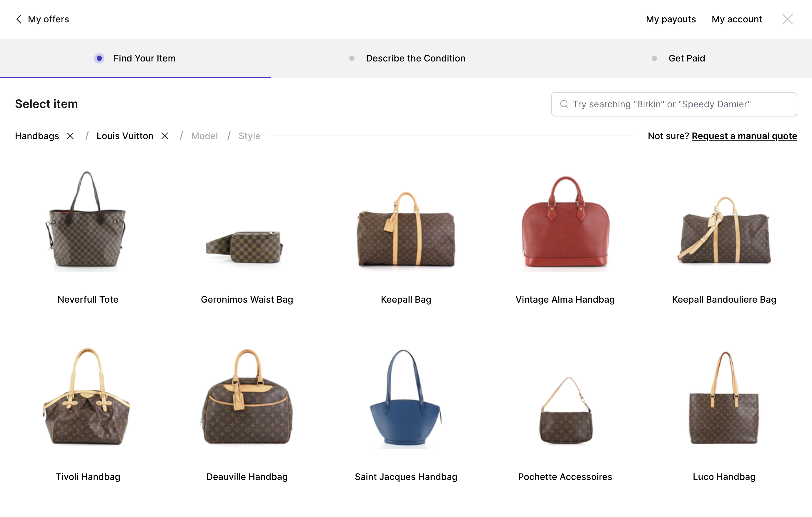Click the My offers label
The height and width of the screenshot is (517, 812).
48,19
